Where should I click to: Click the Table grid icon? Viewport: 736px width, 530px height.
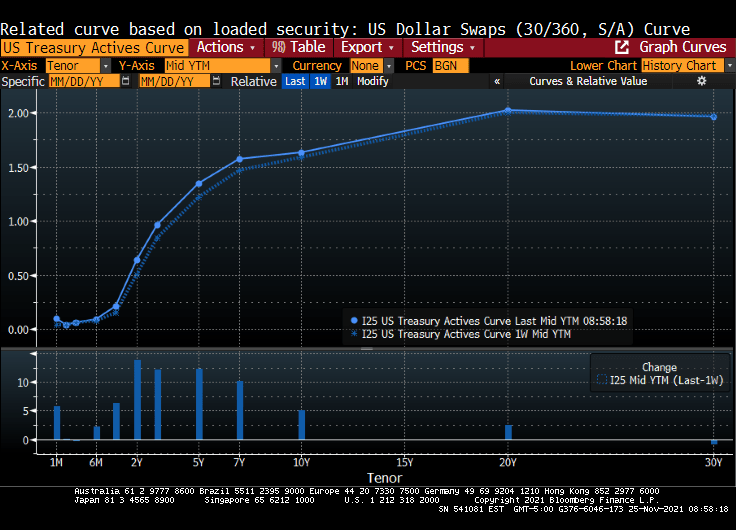coord(279,47)
